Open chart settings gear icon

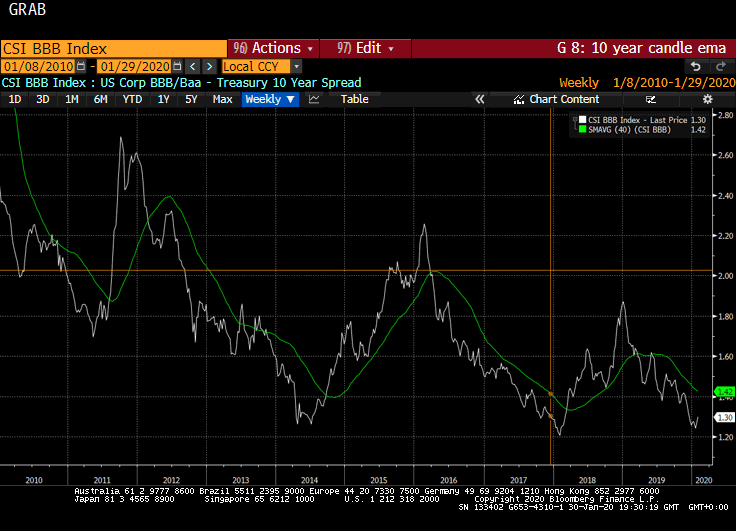pyautogui.click(x=708, y=99)
